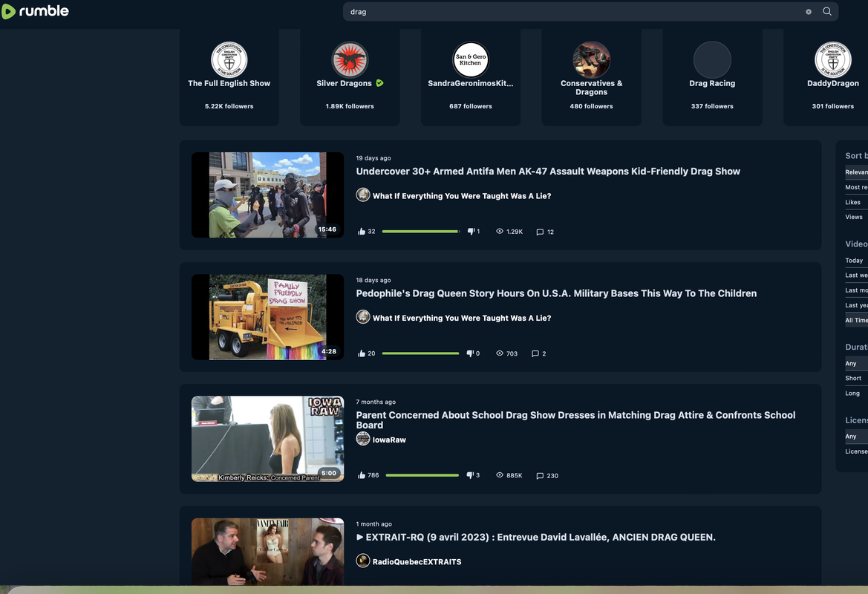Select Any under the License filter

pyautogui.click(x=856, y=437)
